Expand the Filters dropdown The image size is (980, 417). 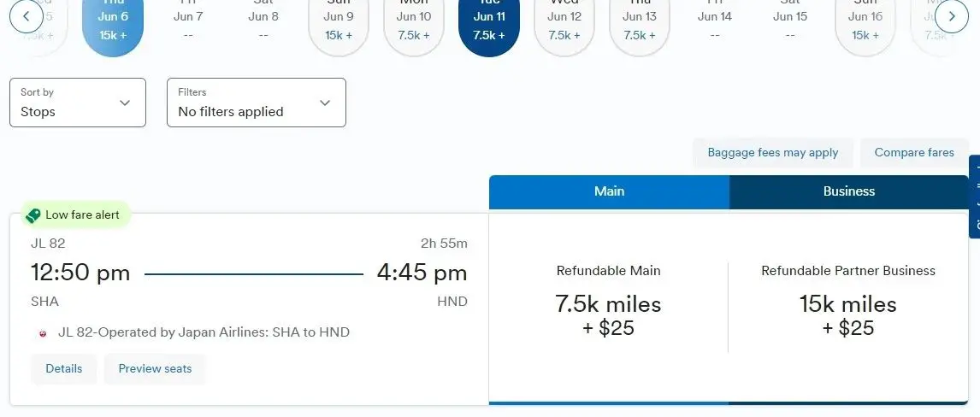tap(257, 103)
